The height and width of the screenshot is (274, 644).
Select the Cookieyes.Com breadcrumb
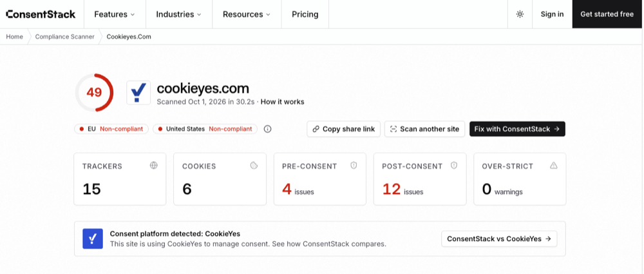[x=129, y=37]
